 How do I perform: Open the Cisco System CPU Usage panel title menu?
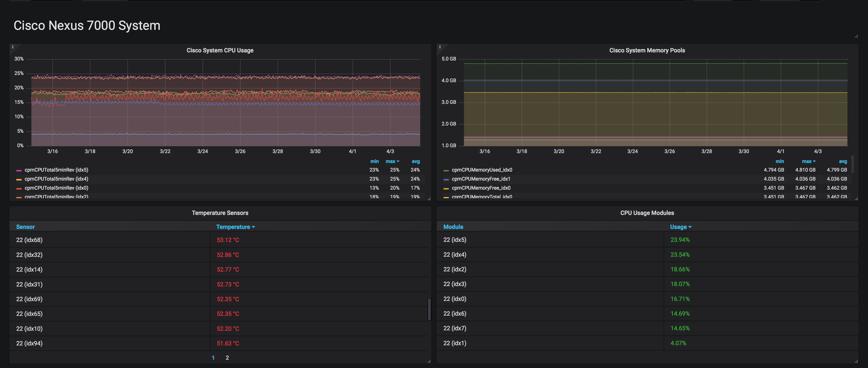[x=220, y=51]
